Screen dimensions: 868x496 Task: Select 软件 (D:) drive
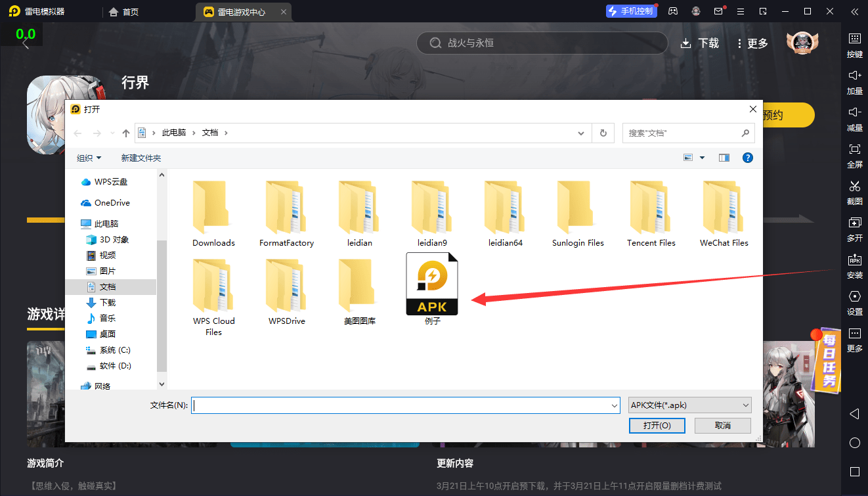point(109,366)
